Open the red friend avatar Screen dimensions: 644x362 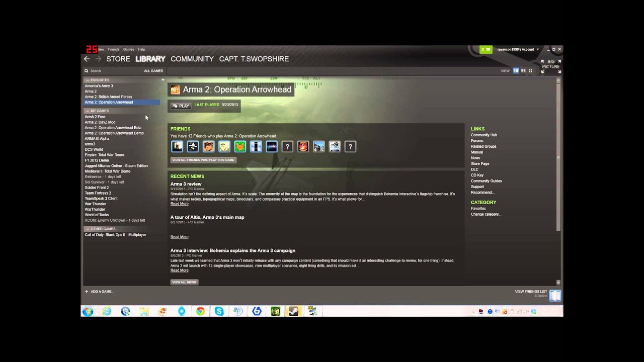303,146
